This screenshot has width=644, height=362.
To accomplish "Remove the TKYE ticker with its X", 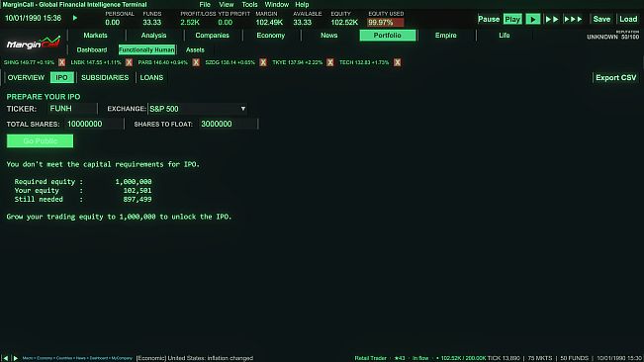I will coord(330,62).
